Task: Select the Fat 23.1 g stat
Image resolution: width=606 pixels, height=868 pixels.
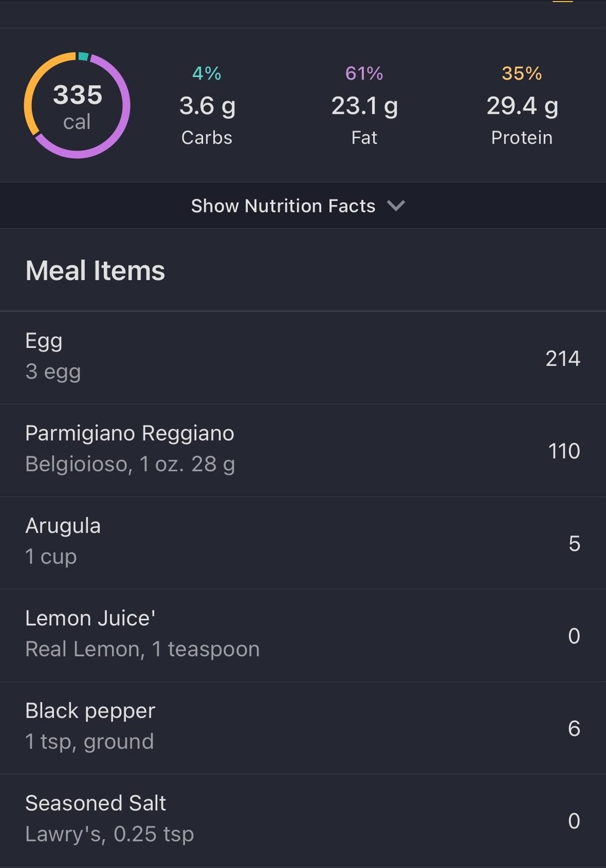Action: 364,106
